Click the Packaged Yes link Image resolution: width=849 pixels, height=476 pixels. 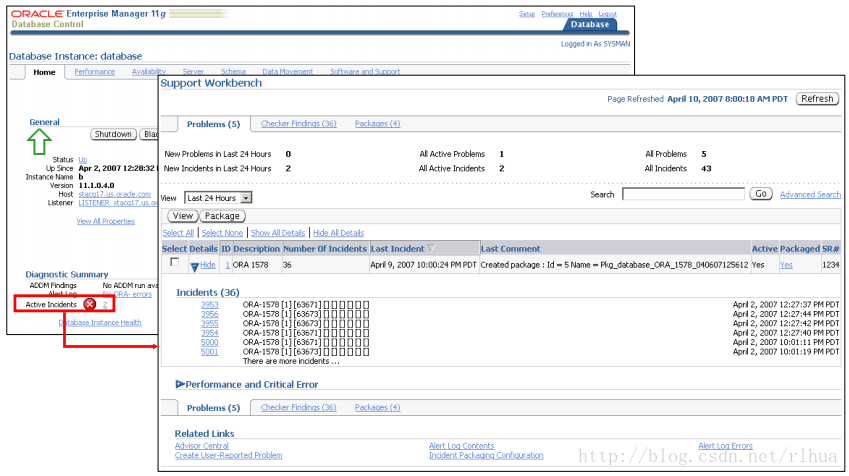[x=786, y=265]
